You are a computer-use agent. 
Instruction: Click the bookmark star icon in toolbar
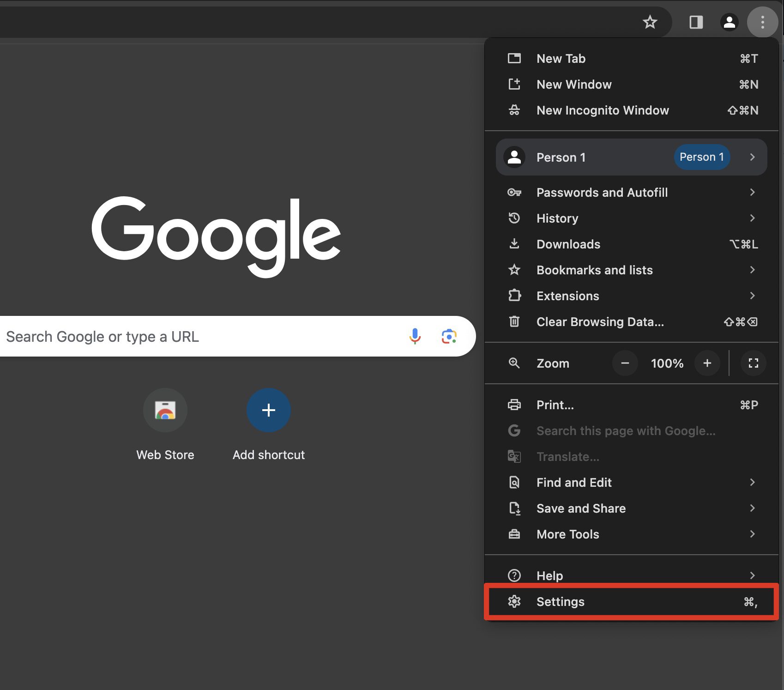coord(650,22)
